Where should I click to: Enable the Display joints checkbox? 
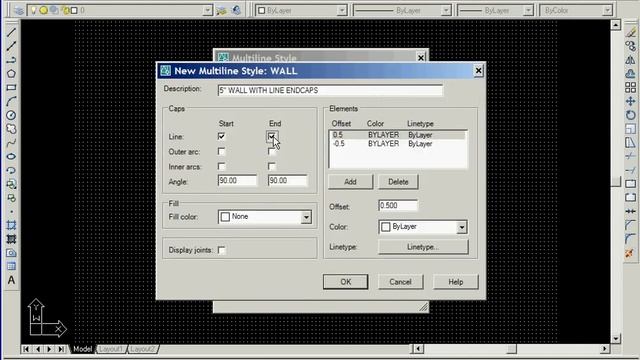pos(221,250)
